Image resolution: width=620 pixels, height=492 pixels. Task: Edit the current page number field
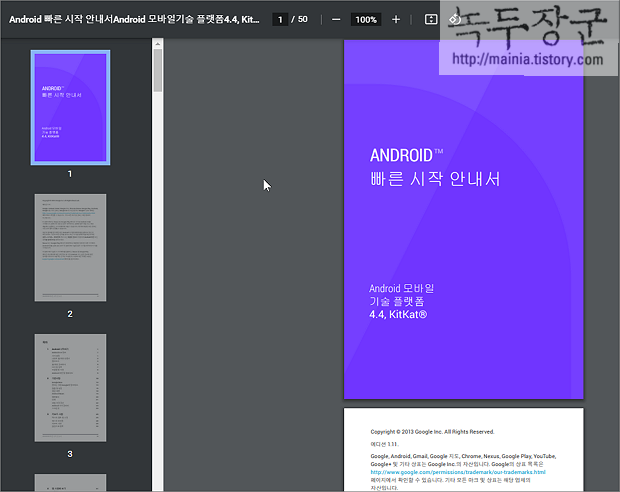point(280,19)
